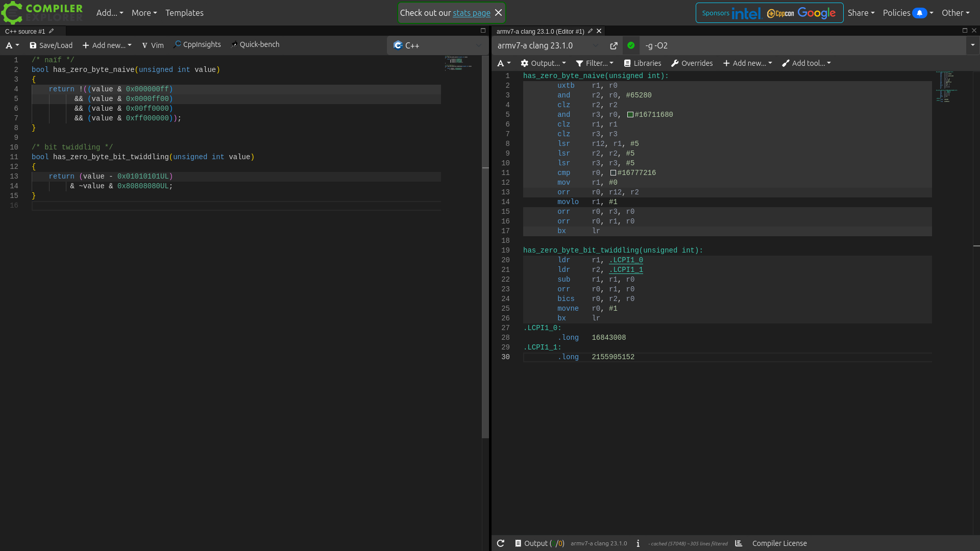980x551 pixels.
Task: Open Templates
Action: [x=184, y=13]
